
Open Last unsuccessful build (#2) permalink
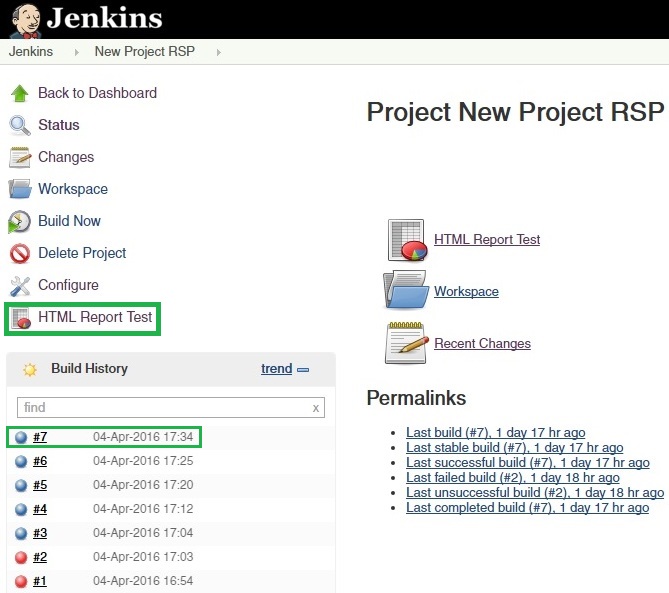pyautogui.click(x=535, y=492)
